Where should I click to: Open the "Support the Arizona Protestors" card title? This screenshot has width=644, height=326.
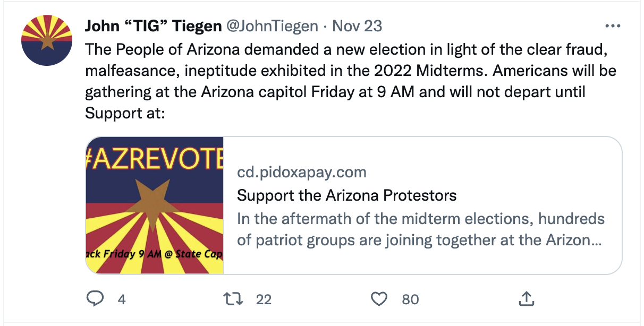[x=346, y=195]
